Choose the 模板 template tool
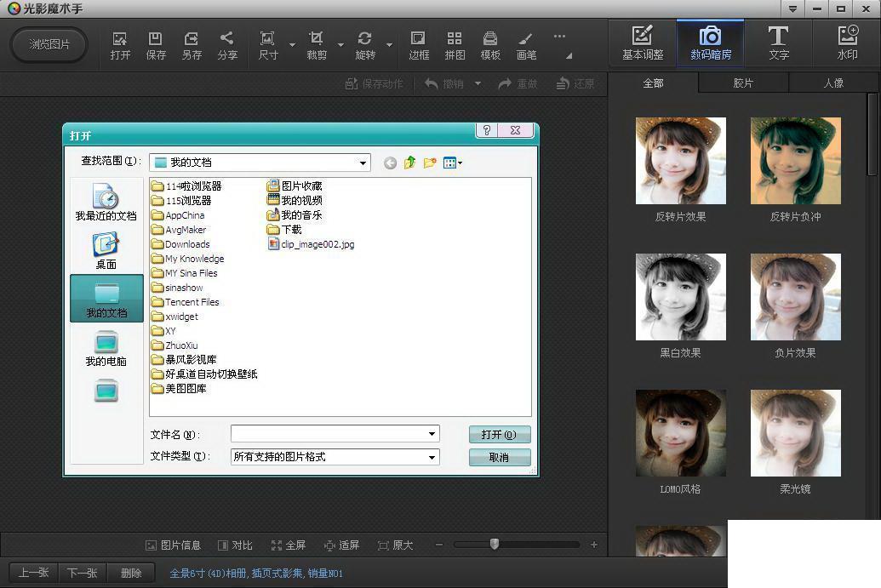881x588 pixels. pos(490,45)
